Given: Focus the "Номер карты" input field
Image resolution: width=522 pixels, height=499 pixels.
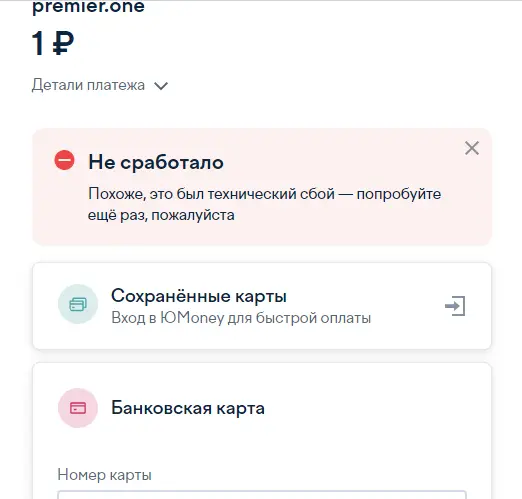Looking at the screenshot, I should coord(262,495).
